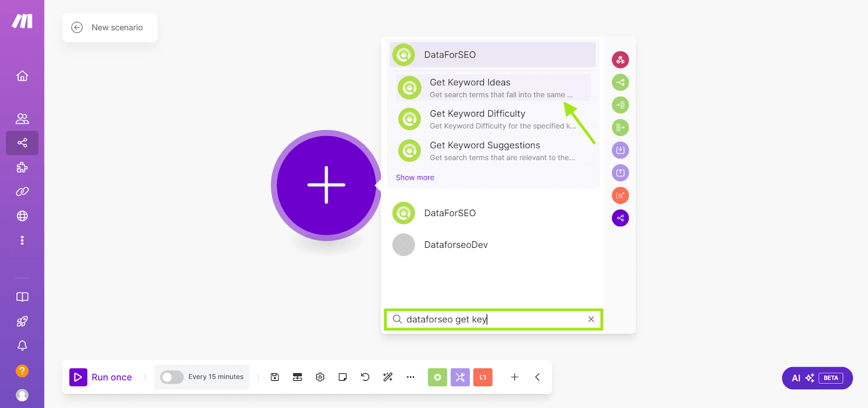Click the Run once button
This screenshot has width=868, height=408.
[x=101, y=377]
